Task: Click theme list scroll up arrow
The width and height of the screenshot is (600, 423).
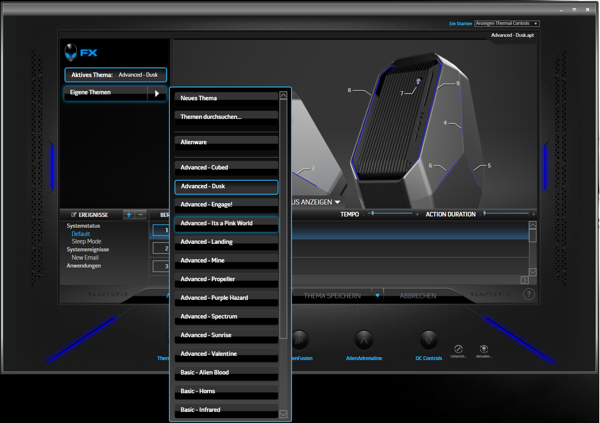Action: (283, 95)
